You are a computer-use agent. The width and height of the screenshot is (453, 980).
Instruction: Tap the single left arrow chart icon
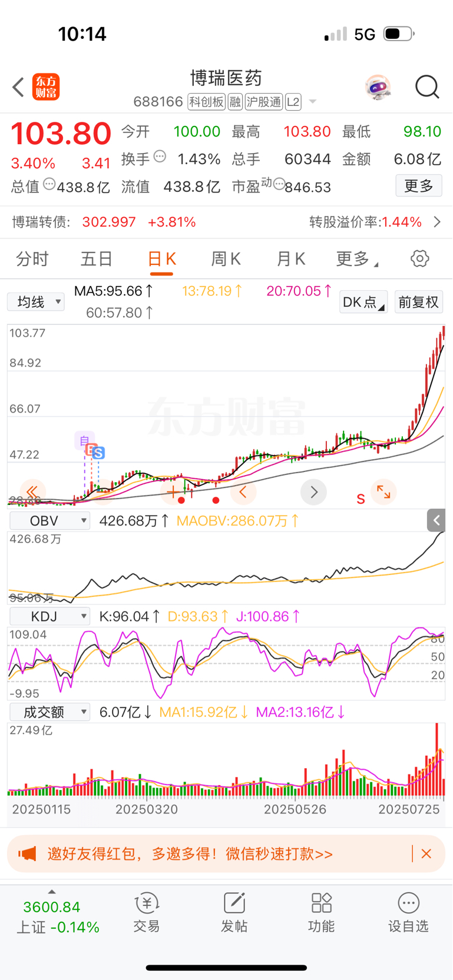[243, 491]
